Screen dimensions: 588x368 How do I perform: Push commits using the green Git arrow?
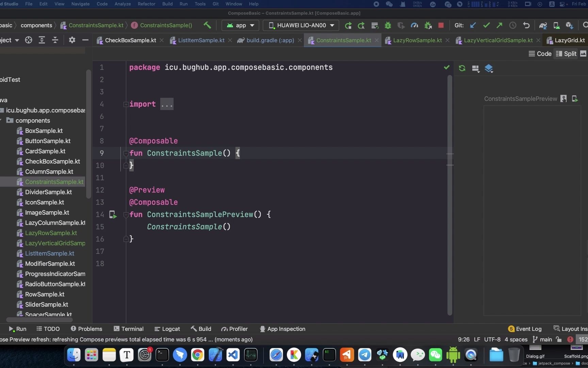pyautogui.click(x=499, y=25)
